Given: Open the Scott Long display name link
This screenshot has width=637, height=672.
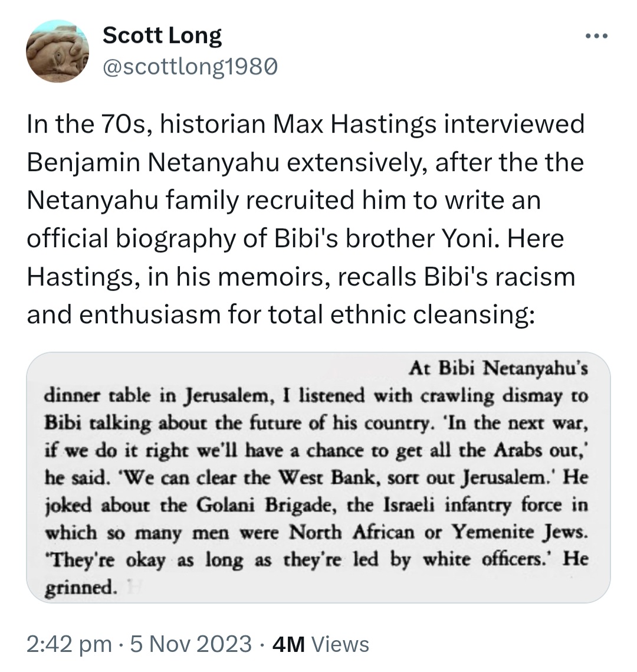Looking at the screenshot, I should point(162,35).
